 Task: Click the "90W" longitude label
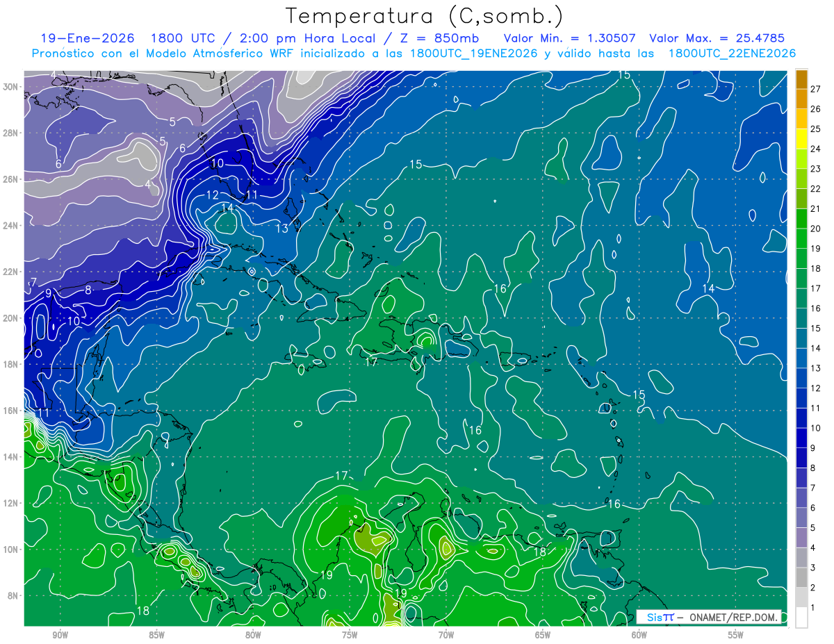60,635
